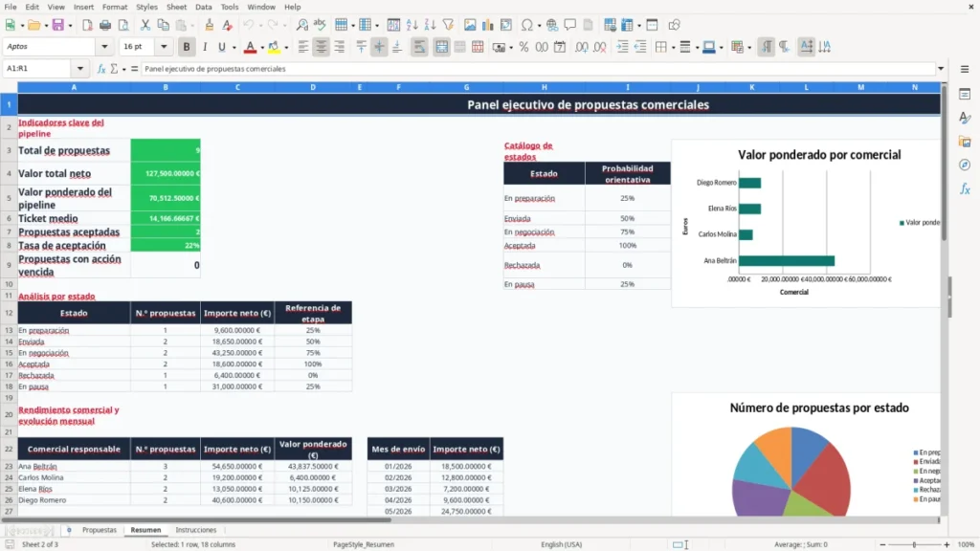
Task: Open sidebar Gallery icon
Action: (x=965, y=142)
